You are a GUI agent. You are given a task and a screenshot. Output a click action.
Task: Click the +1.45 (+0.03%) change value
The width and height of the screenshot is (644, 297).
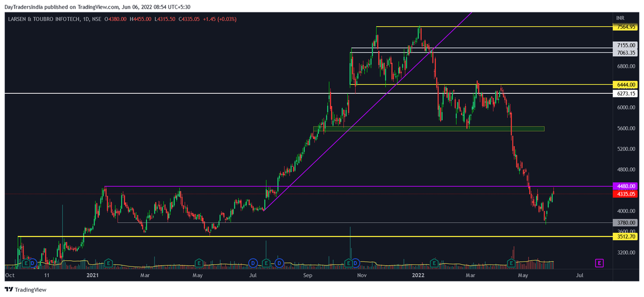tap(219, 19)
